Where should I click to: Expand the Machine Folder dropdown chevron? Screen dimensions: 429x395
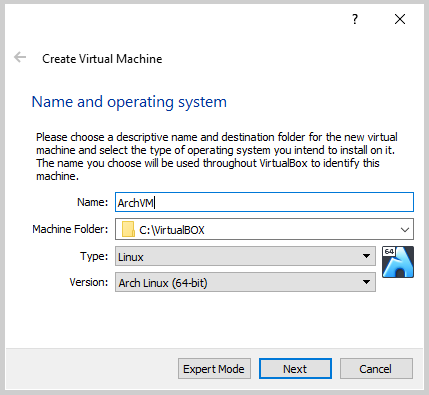point(405,230)
